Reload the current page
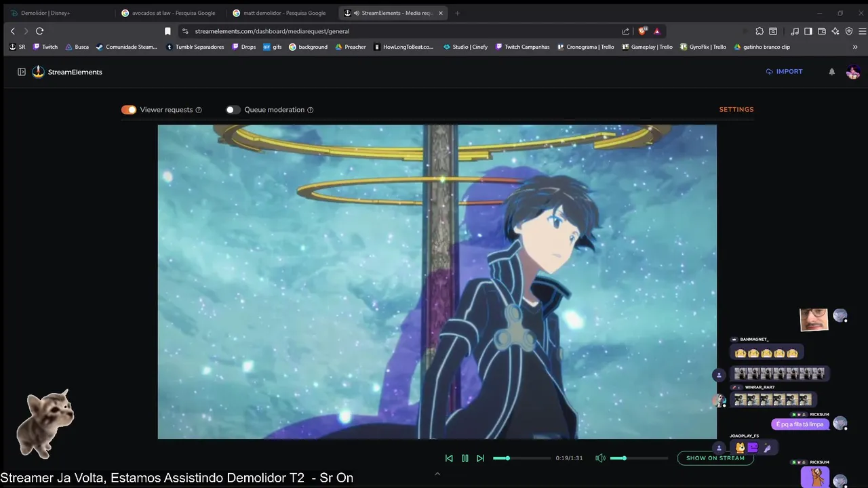868x488 pixels. [40, 31]
